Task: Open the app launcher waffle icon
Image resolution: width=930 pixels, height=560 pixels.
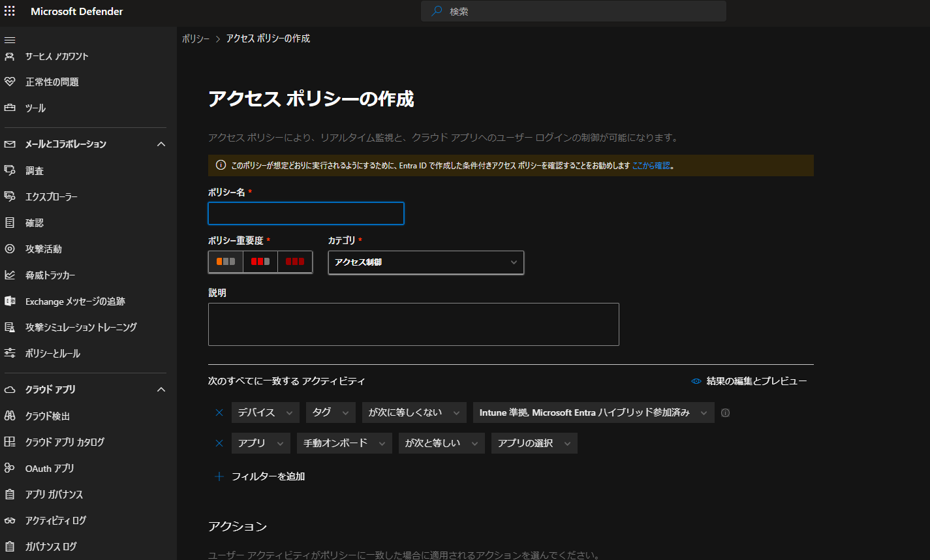Action: click(x=10, y=11)
